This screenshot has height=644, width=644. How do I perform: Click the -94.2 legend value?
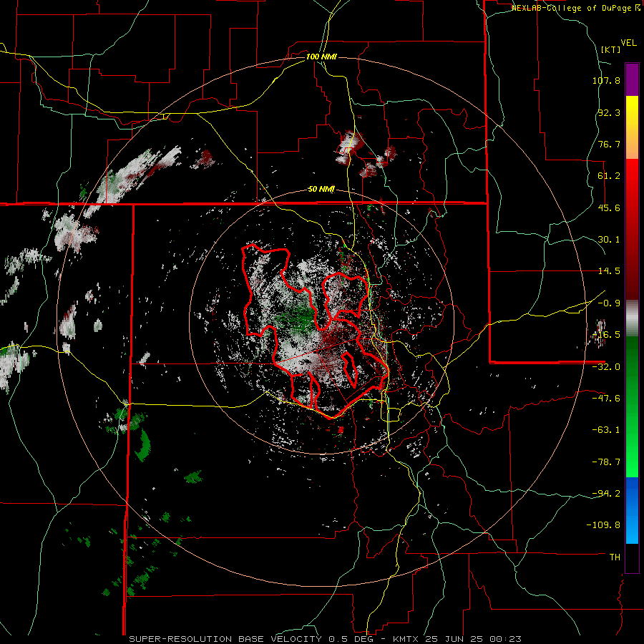606,493
